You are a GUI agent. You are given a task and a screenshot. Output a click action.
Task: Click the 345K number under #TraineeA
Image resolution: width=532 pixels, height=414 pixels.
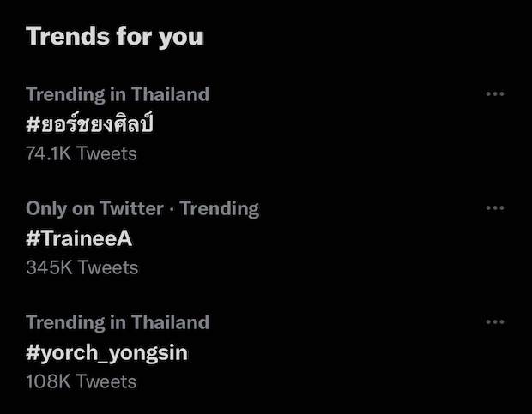point(49,267)
